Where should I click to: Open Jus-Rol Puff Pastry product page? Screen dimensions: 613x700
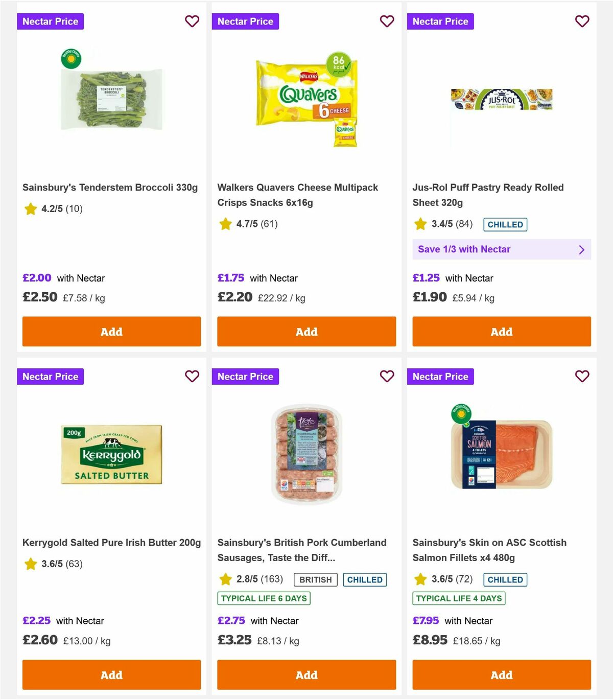tap(488, 195)
